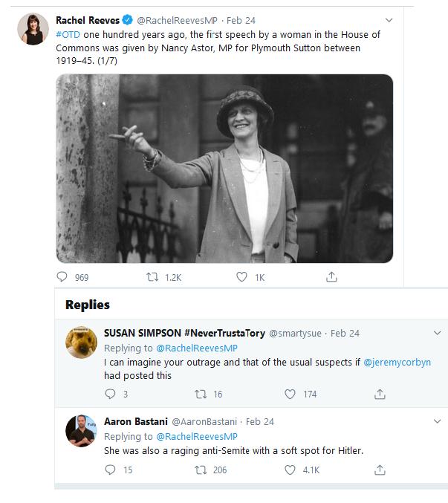Like Susan Simpson's reply
The width and height of the screenshot is (448, 503).
click(x=290, y=394)
